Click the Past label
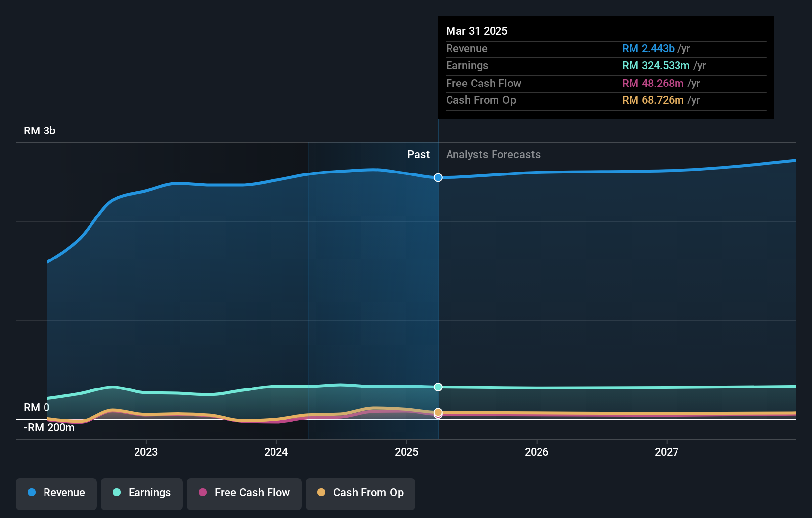The height and width of the screenshot is (518, 812). (x=418, y=155)
